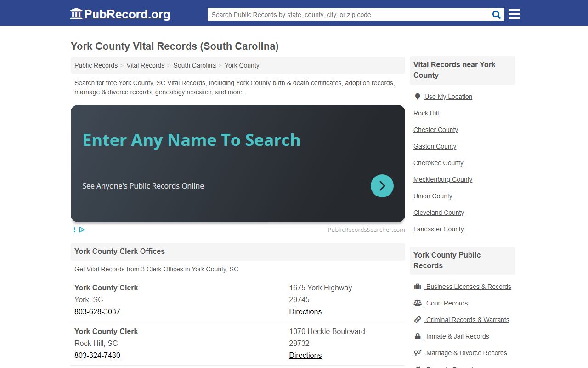Open Business Licenses & Records link
Image resolution: width=588 pixels, height=368 pixels.
pyautogui.click(x=468, y=287)
